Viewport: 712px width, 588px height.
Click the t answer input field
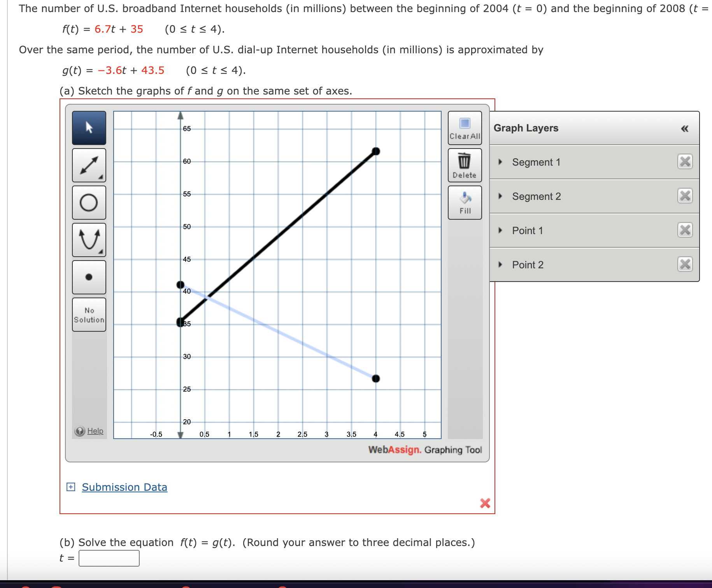pyautogui.click(x=109, y=558)
